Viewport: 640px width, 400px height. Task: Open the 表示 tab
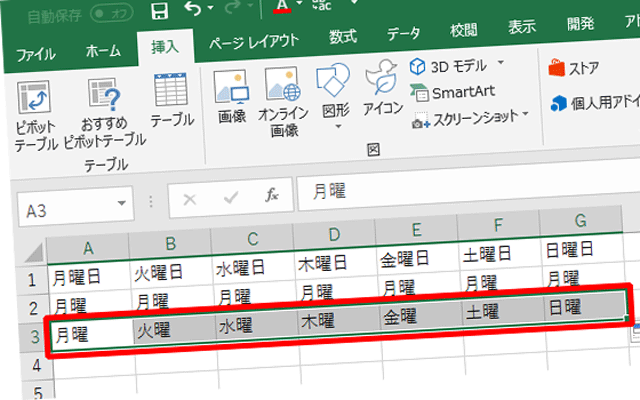(522, 27)
